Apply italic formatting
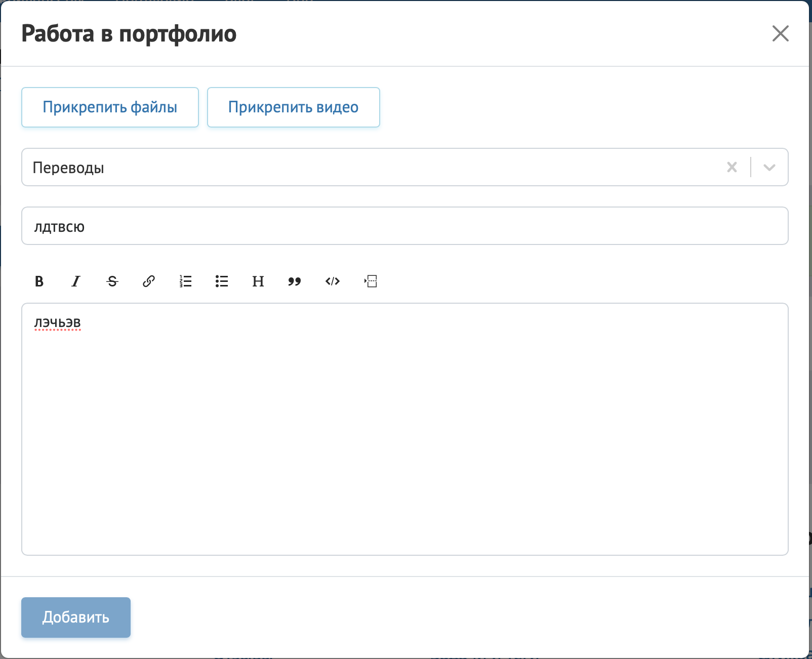Image resolution: width=812 pixels, height=659 pixels. point(76,281)
